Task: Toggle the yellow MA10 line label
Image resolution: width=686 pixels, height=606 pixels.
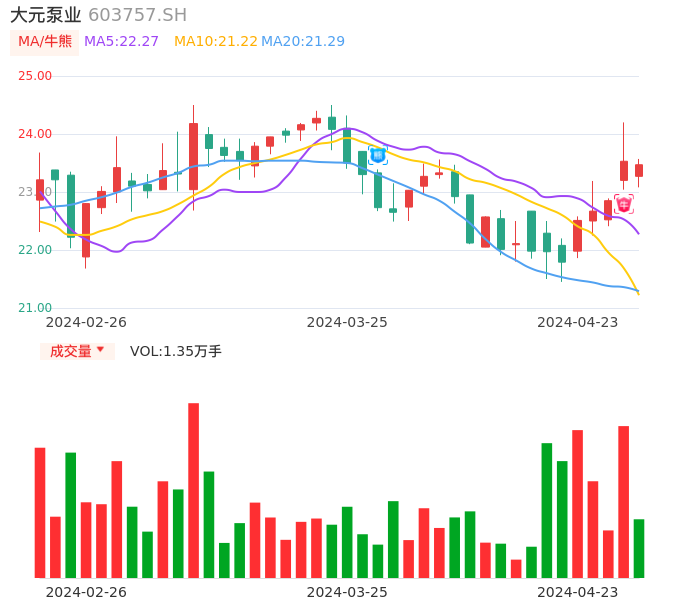Action: [x=215, y=41]
